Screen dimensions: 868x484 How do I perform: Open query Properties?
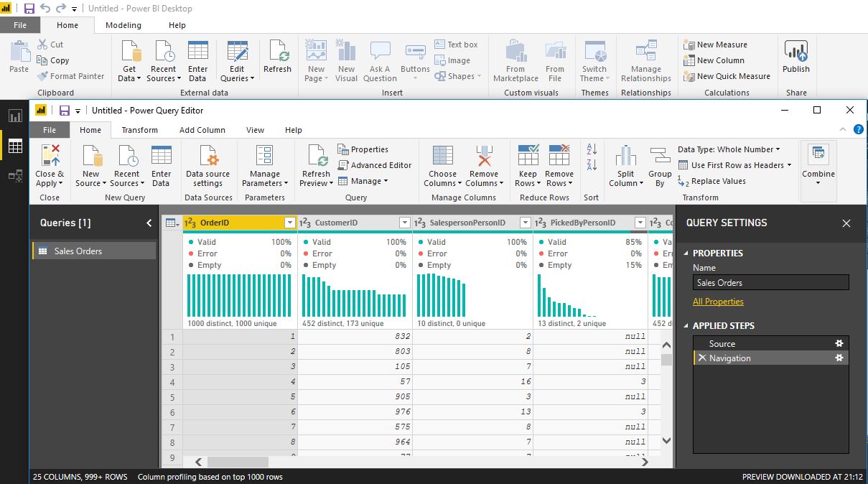click(363, 149)
